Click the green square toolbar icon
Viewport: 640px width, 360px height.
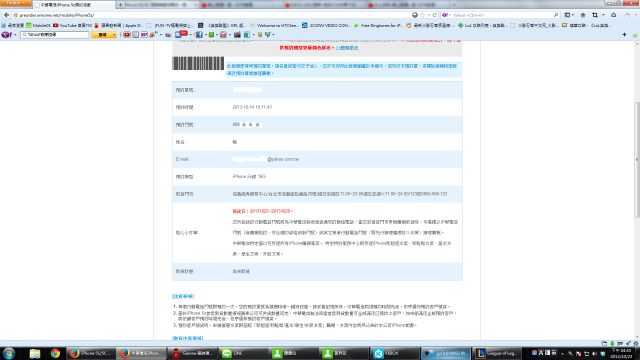click(x=211, y=35)
